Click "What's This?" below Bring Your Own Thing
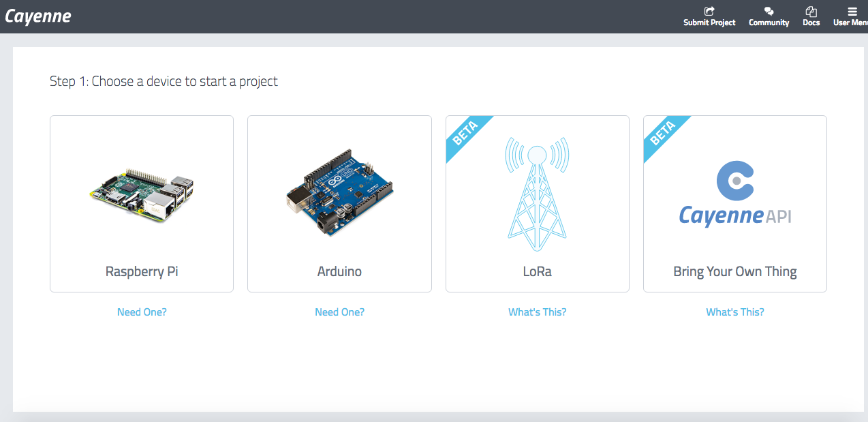The width and height of the screenshot is (868, 422). (x=734, y=312)
